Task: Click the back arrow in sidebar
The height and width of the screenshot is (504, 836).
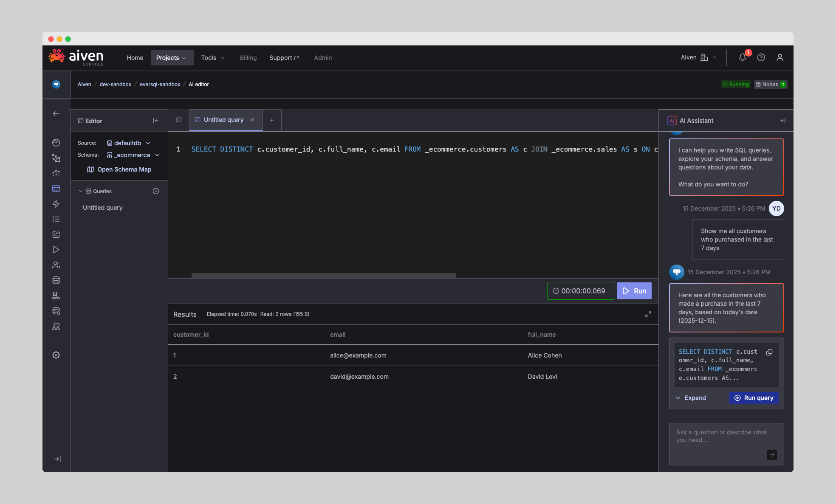Action: click(x=56, y=114)
